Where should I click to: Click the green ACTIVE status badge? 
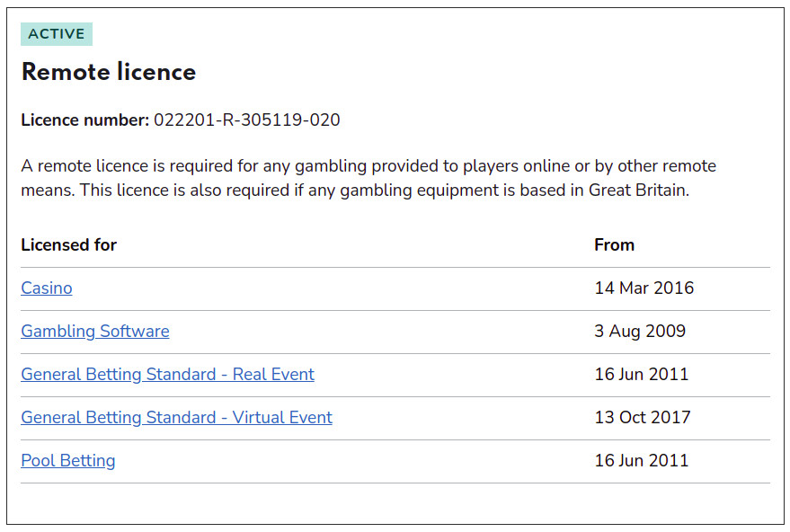[57, 34]
